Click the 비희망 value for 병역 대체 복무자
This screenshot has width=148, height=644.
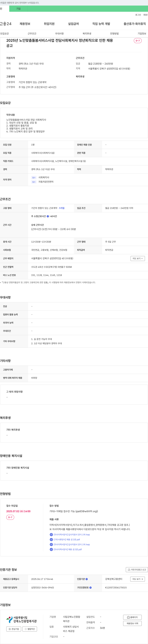tap(34, 378)
